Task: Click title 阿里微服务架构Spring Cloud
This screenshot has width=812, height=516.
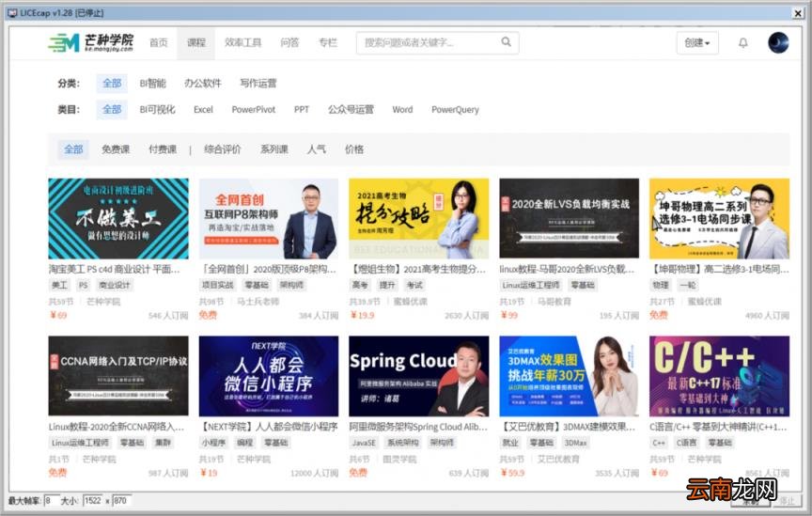Action: (418, 427)
